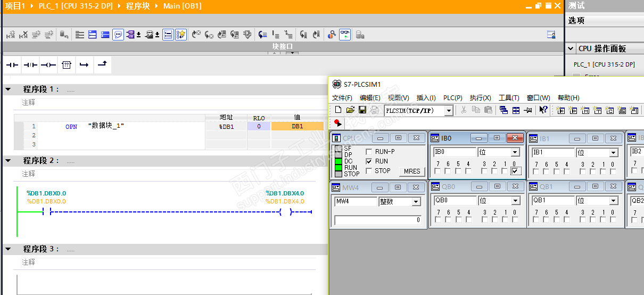Open 执行(X) menu in PLCSIM
The image size is (644, 295).
pos(480,98)
